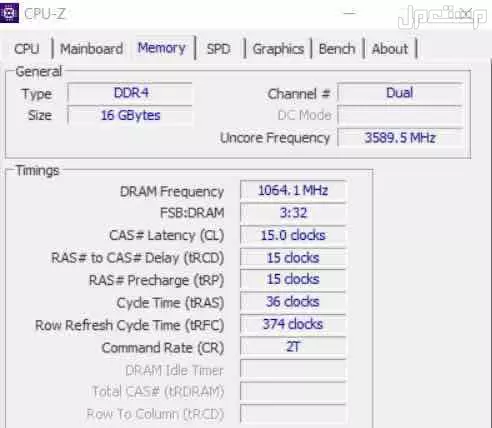Click the CPU-Z app icon in title bar
This screenshot has width=492, height=428.
(x=9, y=13)
